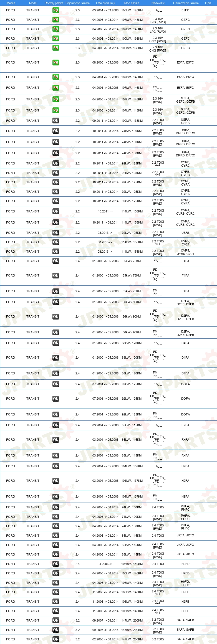This screenshot has height=644, width=217.
Task: Click the ON icon in the D2FA row with FM_ _, FN_ _
Action: (56, 333)
